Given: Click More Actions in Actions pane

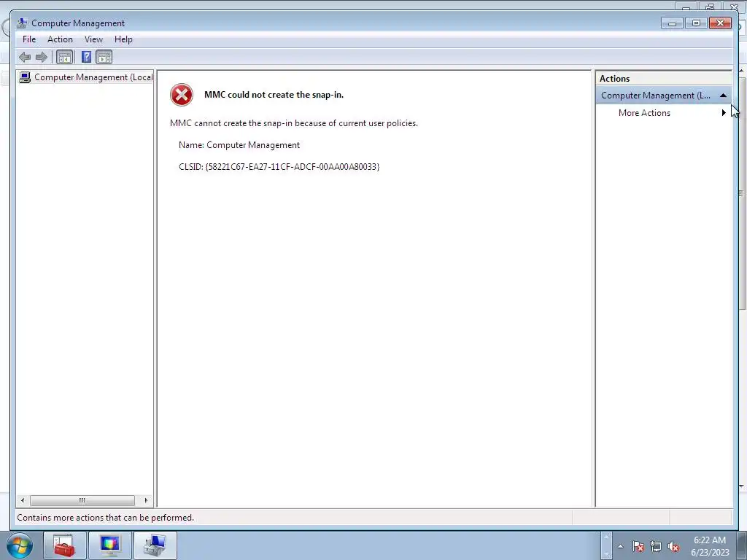Looking at the screenshot, I should tap(644, 113).
